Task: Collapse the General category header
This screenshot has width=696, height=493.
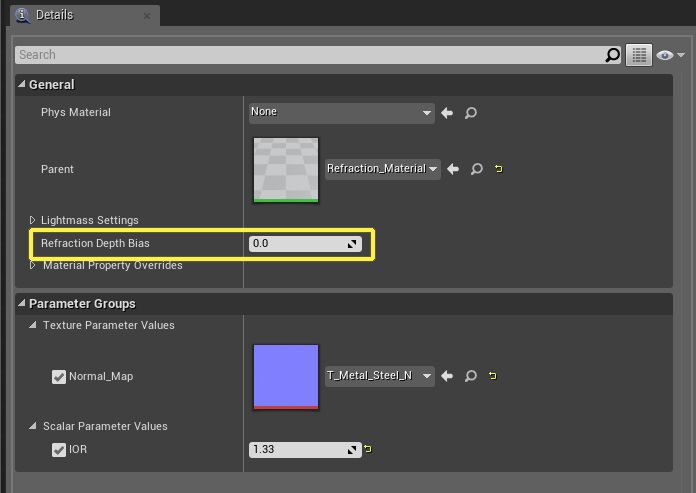Action: click(23, 85)
